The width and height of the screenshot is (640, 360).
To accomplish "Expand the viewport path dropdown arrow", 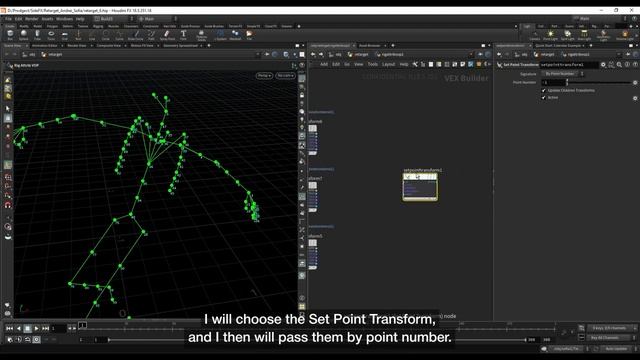I will click(x=258, y=54).
